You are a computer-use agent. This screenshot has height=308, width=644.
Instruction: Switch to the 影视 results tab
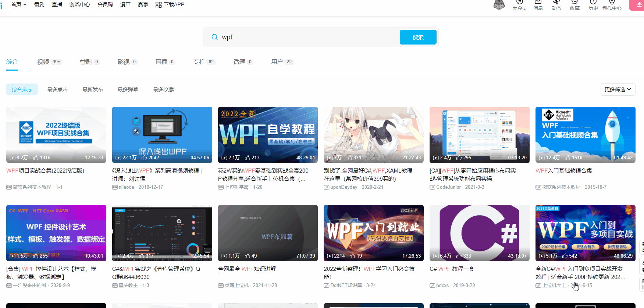(127, 62)
